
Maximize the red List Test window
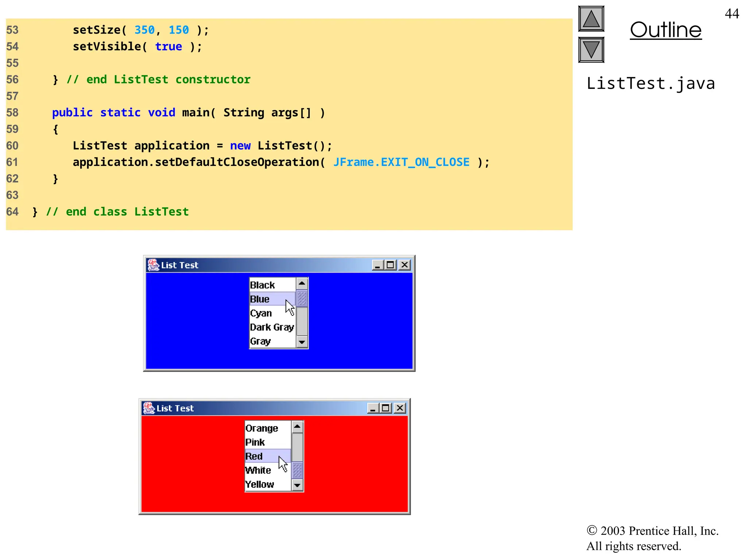click(386, 408)
